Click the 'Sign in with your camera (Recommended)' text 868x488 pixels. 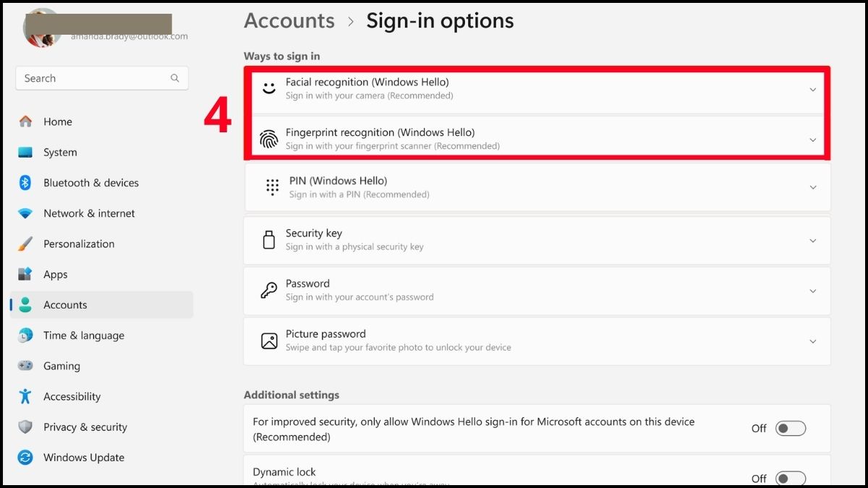click(370, 95)
